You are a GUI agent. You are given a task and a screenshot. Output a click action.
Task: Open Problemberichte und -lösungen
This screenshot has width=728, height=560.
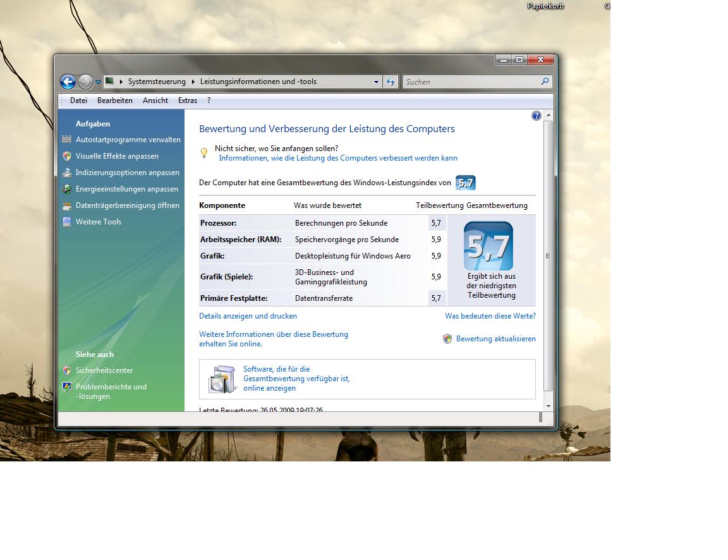[111, 391]
